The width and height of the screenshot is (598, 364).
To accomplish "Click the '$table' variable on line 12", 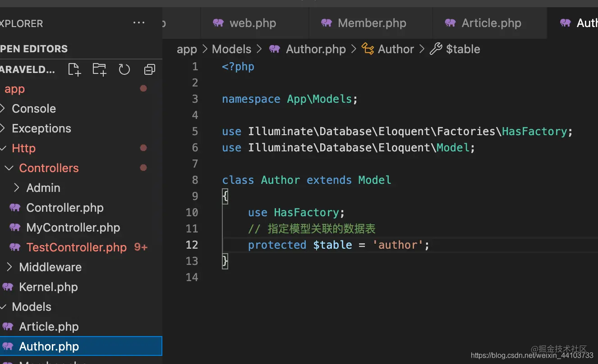I will [x=332, y=245].
